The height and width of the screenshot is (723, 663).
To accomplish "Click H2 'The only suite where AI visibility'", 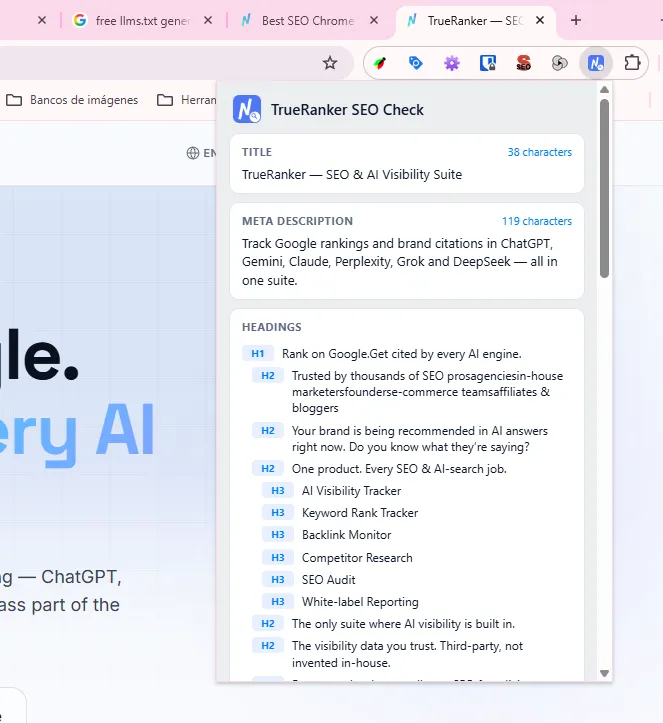I will [x=403, y=624].
